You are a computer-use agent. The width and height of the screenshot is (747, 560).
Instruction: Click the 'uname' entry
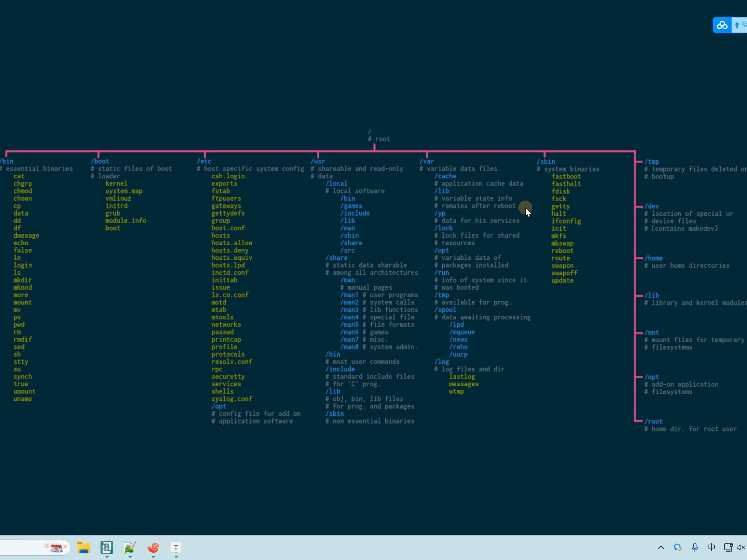pos(23,399)
